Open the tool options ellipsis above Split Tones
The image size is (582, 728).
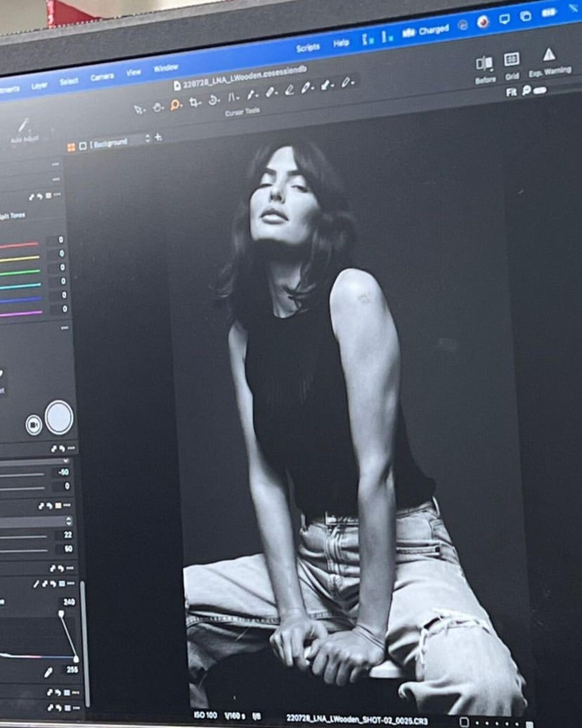pos(57,195)
